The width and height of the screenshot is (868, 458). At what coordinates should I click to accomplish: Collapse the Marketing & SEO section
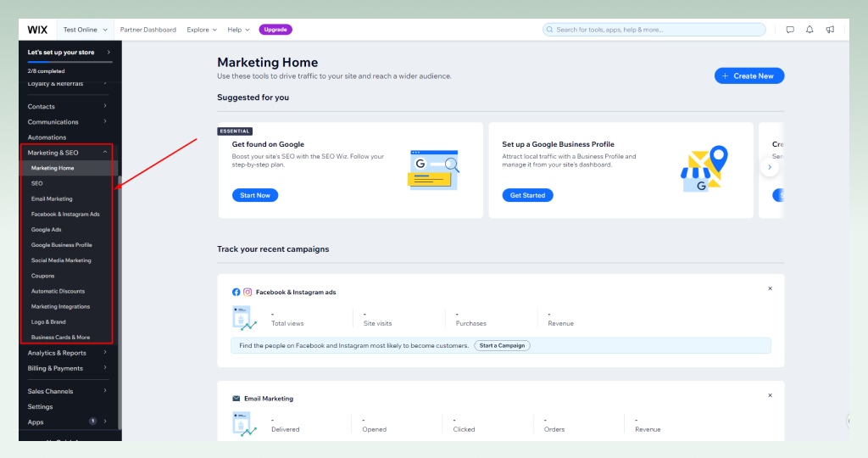pyautogui.click(x=67, y=153)
